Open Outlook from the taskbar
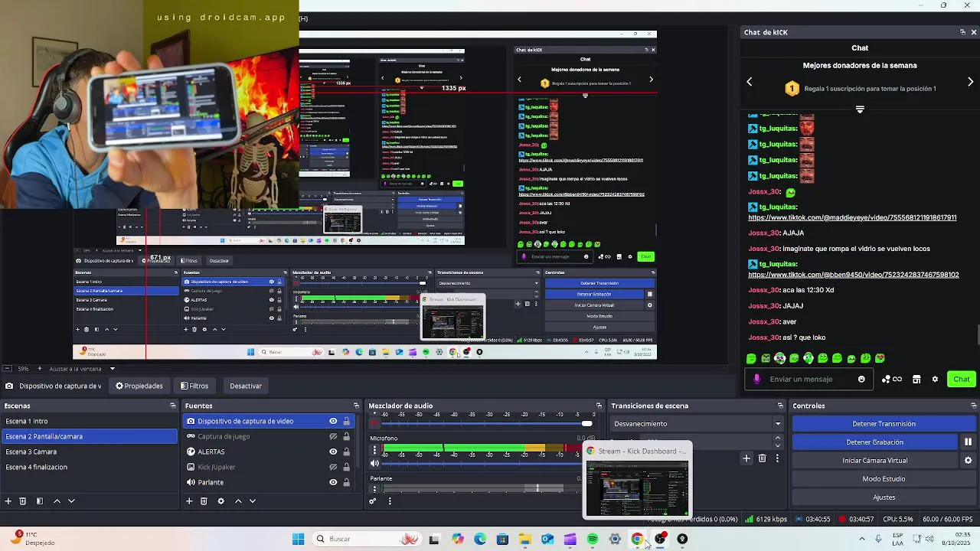 (x=547, y=539)
